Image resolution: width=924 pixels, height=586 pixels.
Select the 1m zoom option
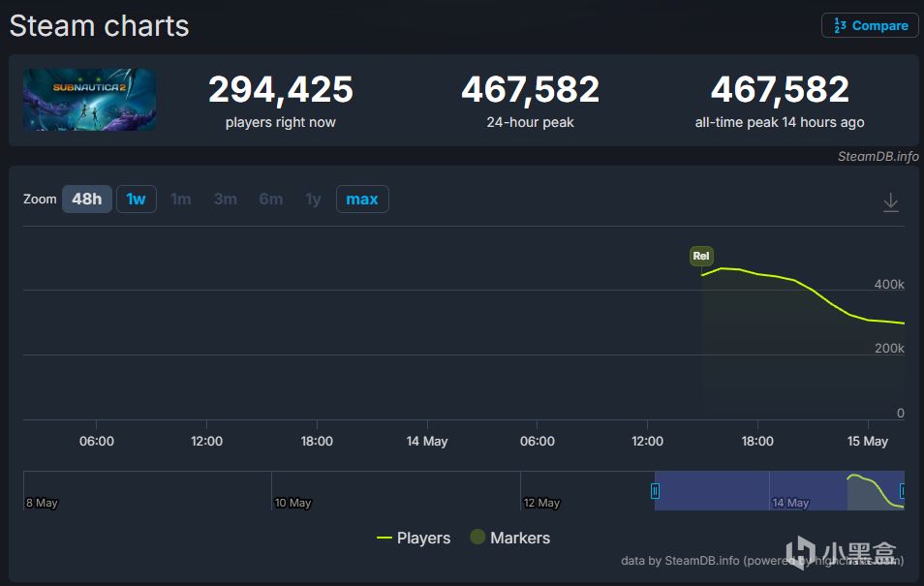tap(181, 200)
